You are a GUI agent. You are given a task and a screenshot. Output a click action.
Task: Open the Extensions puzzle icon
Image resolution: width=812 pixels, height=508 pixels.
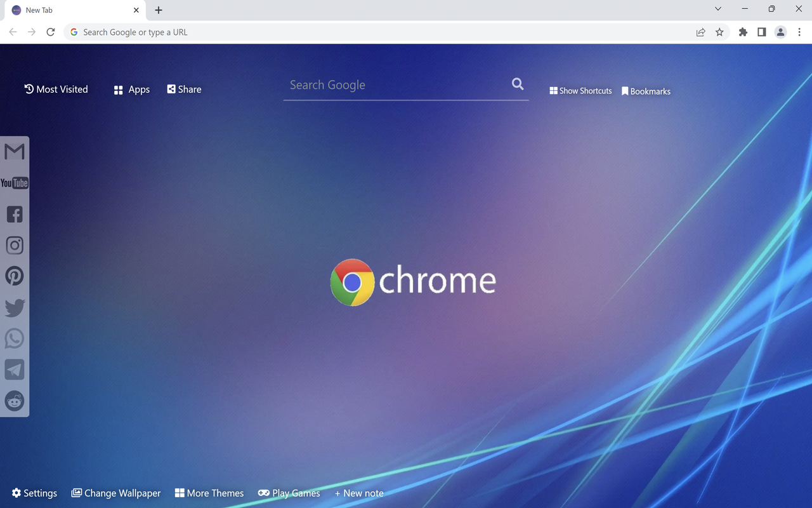click(743, 32)
